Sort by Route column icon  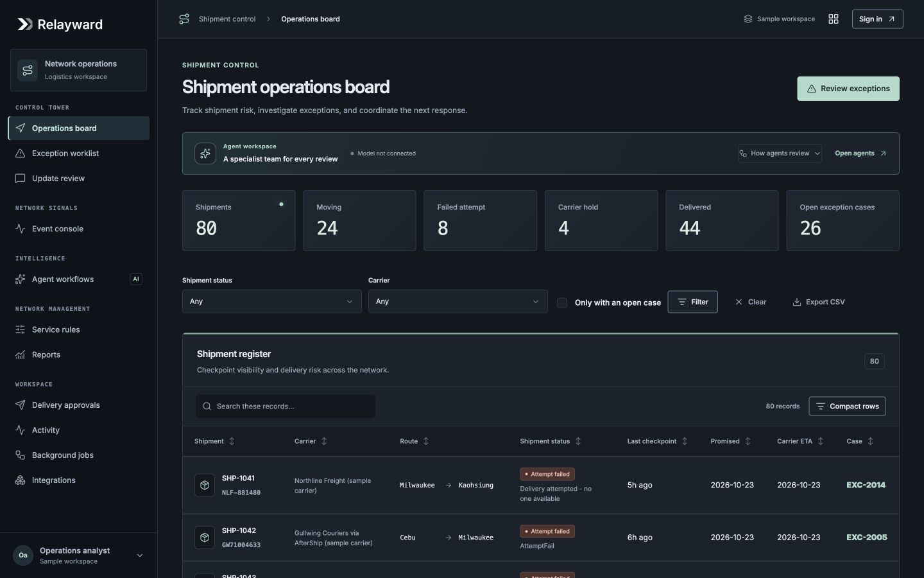(426, 441)
